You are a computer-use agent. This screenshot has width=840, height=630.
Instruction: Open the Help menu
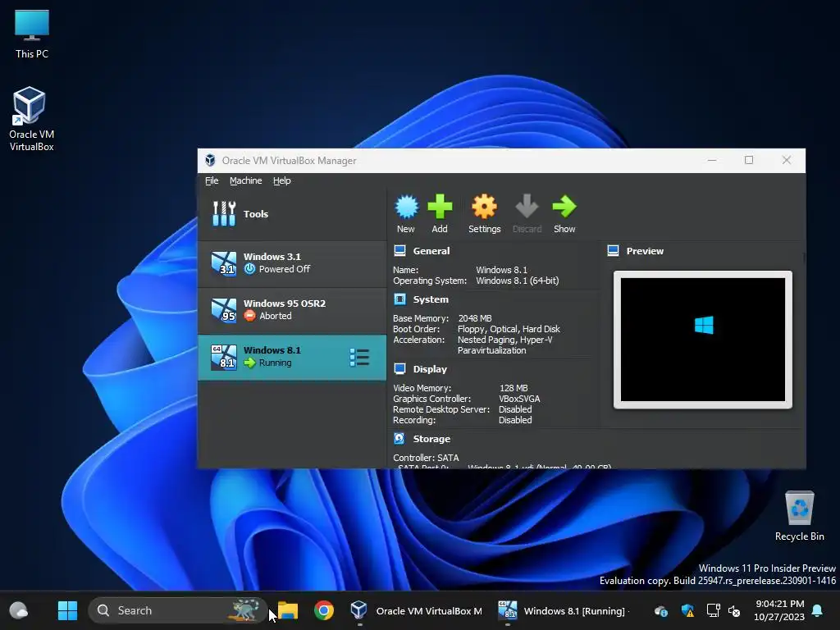click(282, 180)
